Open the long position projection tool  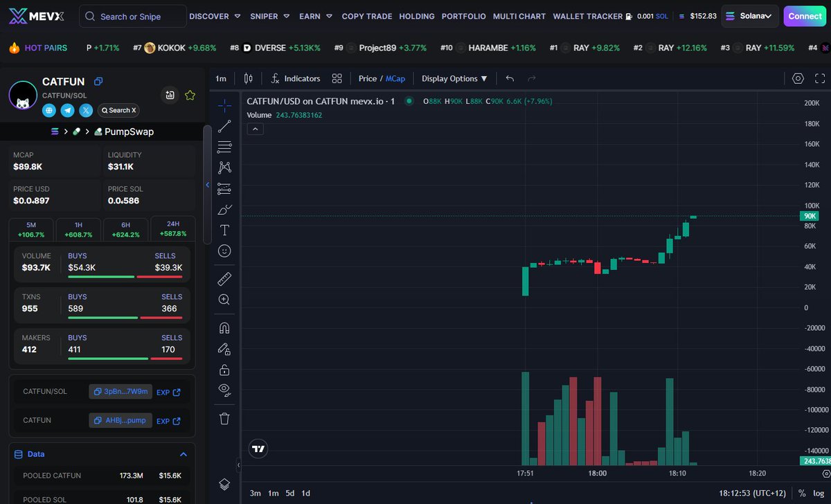[x=224, y=188]
